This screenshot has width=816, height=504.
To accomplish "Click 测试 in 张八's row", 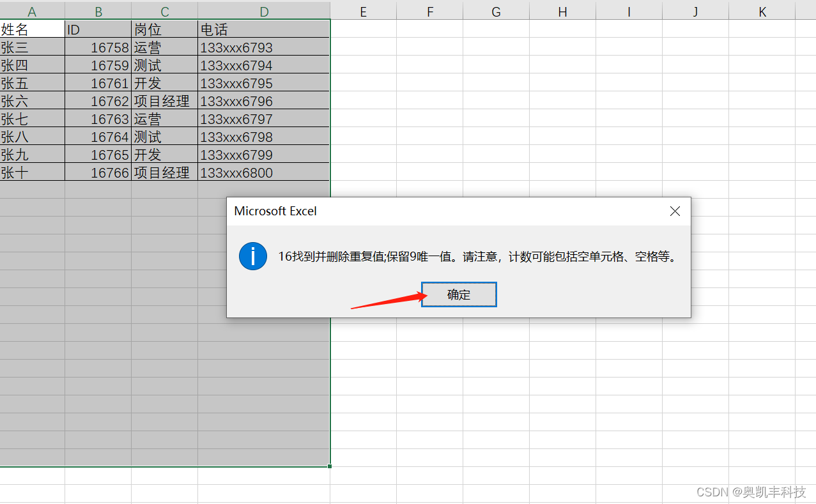I will (x=165, y=137).
